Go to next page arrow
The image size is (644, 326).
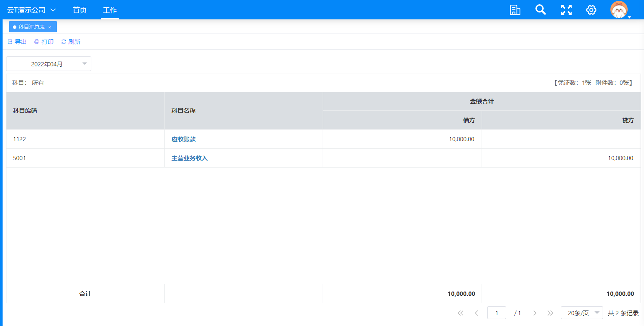[535, 313]
